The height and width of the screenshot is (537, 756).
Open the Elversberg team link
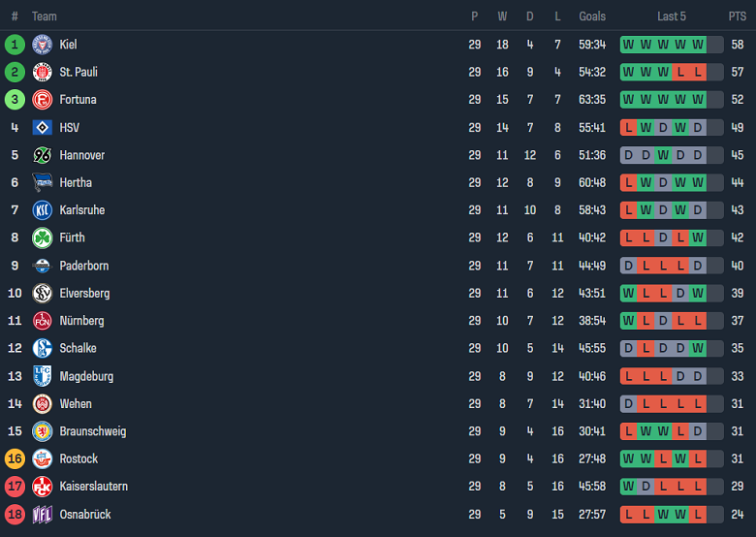point(84,293)
